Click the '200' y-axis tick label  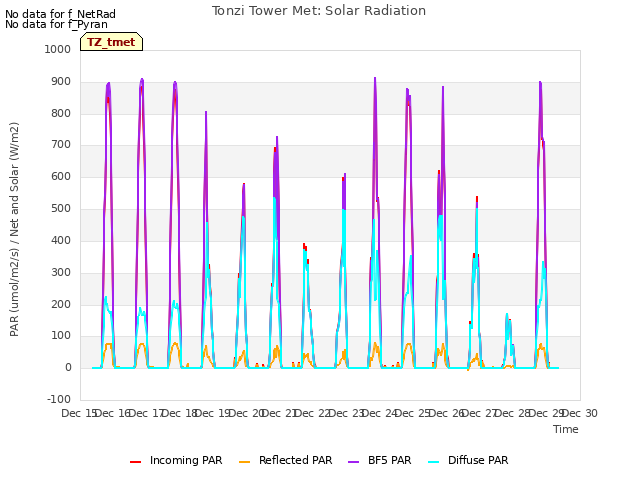pyautogui.click(x=61, y=304)
